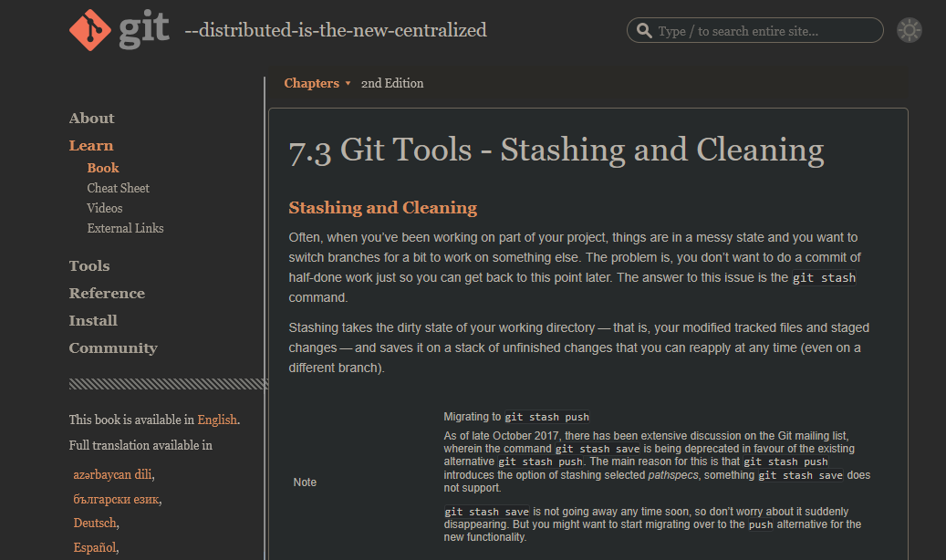Screen dimensions: 946x560
Task: Collapse the Book navigation entry
Action: (x=102, y=167)
